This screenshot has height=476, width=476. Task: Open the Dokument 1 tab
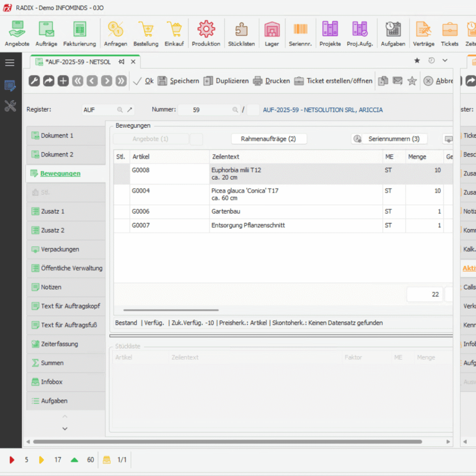tap(66, 135)
